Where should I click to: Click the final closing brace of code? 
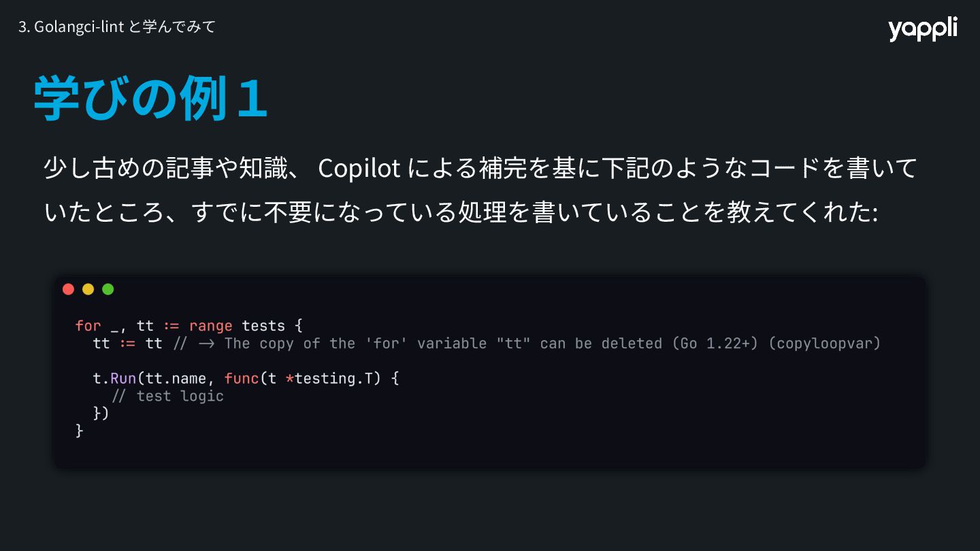pos(79,431)
